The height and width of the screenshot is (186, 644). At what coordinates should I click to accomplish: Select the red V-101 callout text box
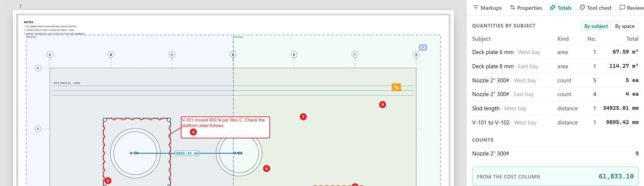point(225,127)
